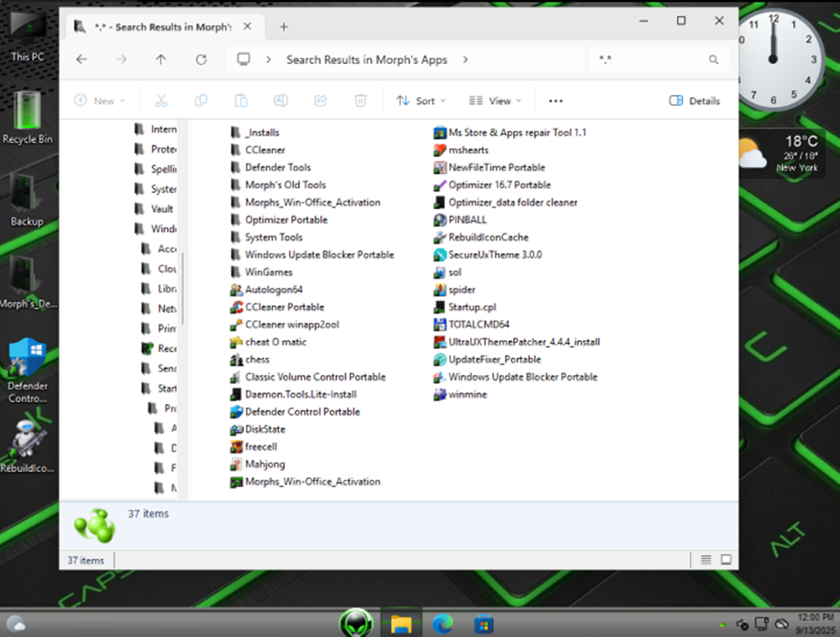Image resolution: width=840 pixels, height=637 pixels.
Task: Open the Sort dropdown menu
Action: pos(421,101)
